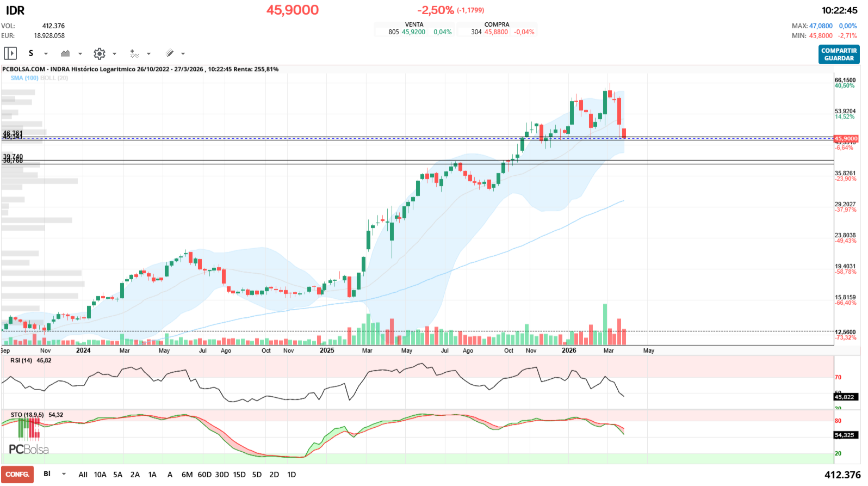Toggle the RSI (14) indicator label
This screenshot has width=868, height=486.
click(x=21, y=360)
